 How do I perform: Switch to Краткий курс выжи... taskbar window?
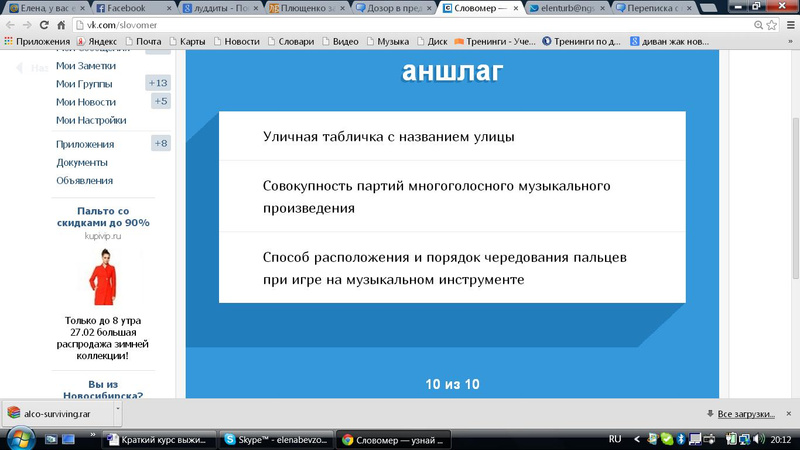[x=159, y=440]
